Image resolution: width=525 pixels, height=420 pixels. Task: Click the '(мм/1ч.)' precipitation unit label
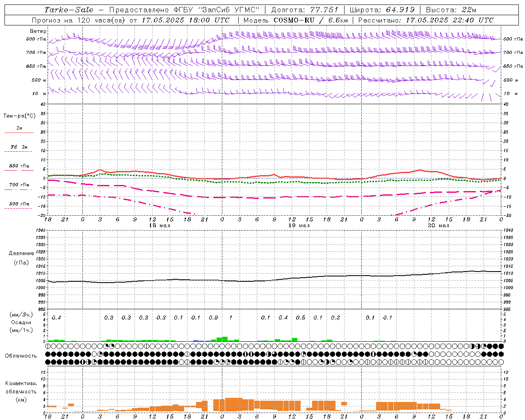[21, 330]
